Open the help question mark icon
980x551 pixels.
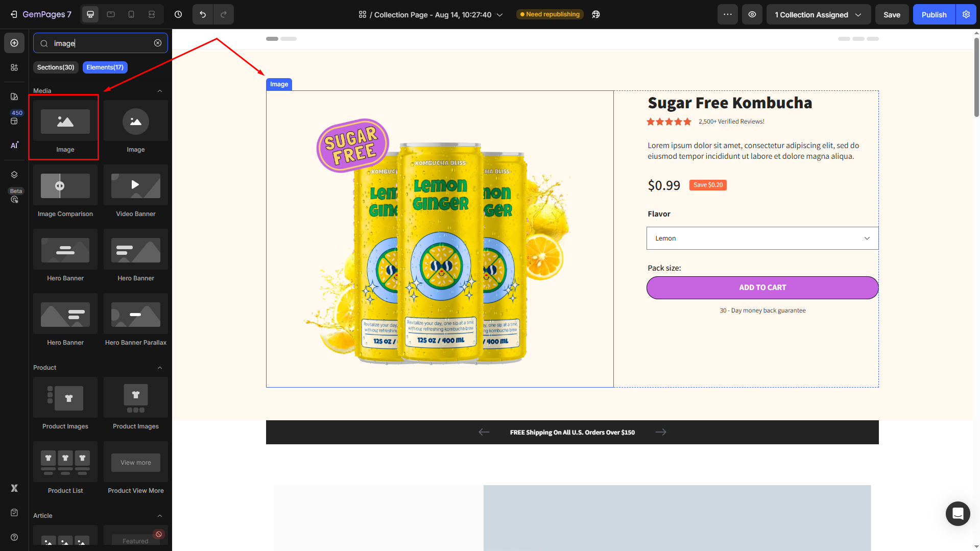pyautogui.click(x=14, y=537)
